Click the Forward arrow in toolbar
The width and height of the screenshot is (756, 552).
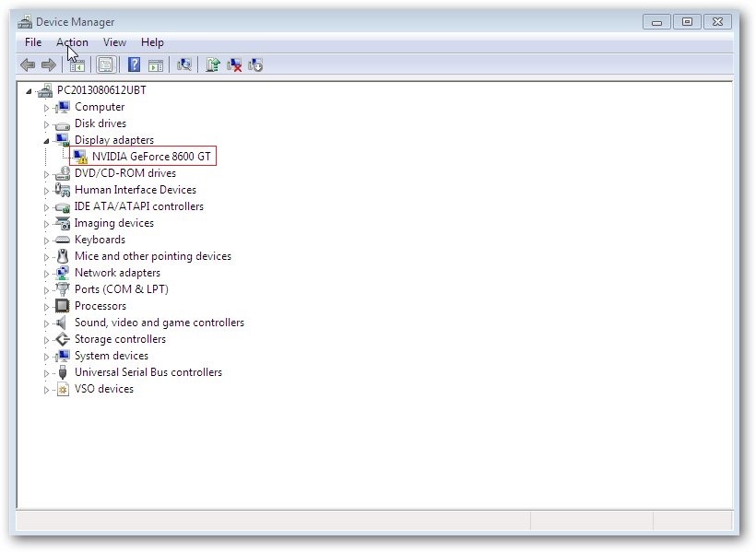[49, 65]
